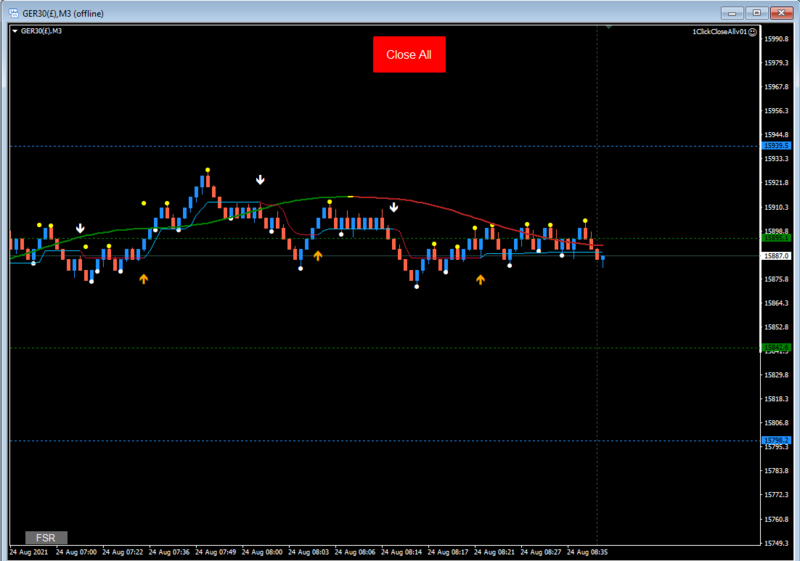This screenshot has width=800, height=561.
Task: Click the 24 Aug 07:49 time label
Action: click(215, 552)
